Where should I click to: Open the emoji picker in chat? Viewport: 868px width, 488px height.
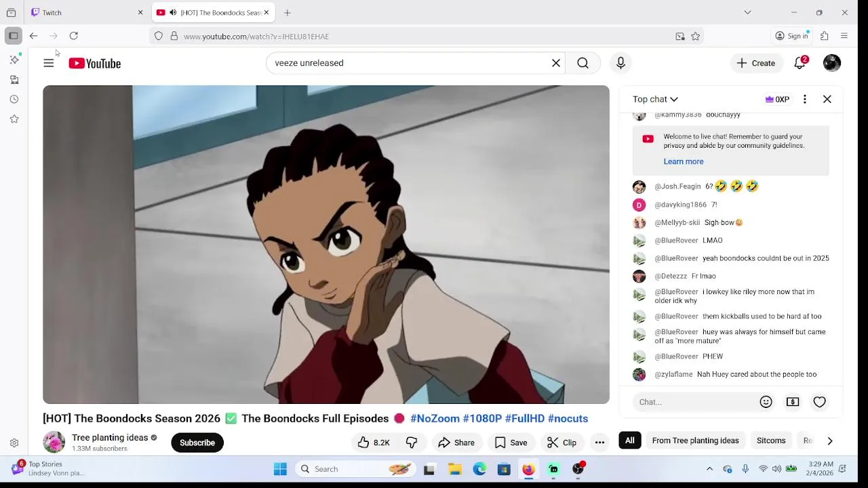[x=766, y=402]
